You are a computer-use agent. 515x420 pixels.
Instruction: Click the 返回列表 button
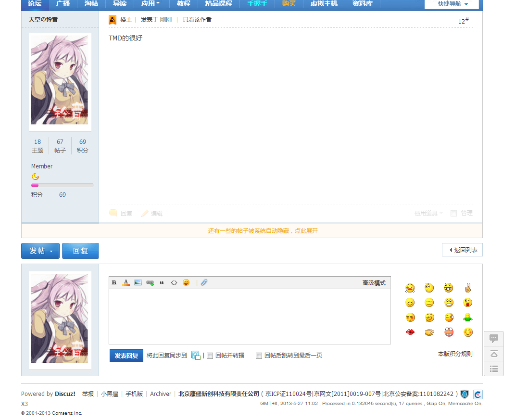point(462,250)
